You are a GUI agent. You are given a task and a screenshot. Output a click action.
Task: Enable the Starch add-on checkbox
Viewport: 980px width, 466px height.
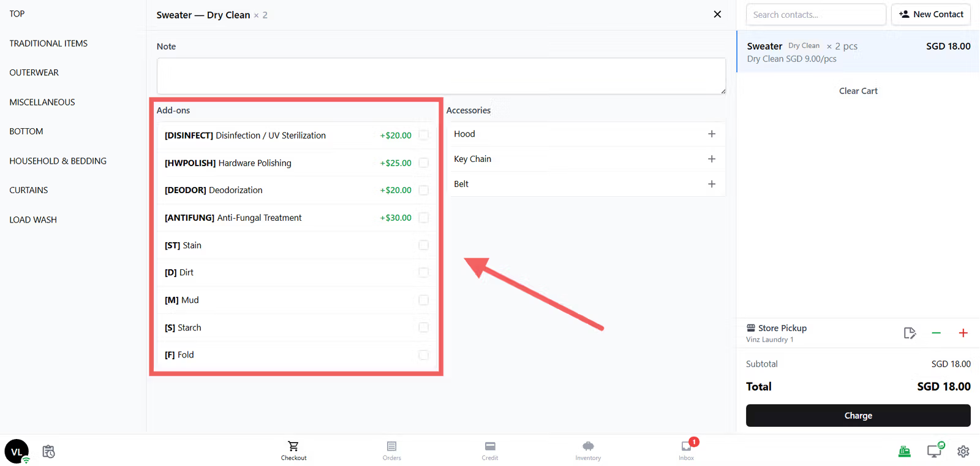click(423, 327)
